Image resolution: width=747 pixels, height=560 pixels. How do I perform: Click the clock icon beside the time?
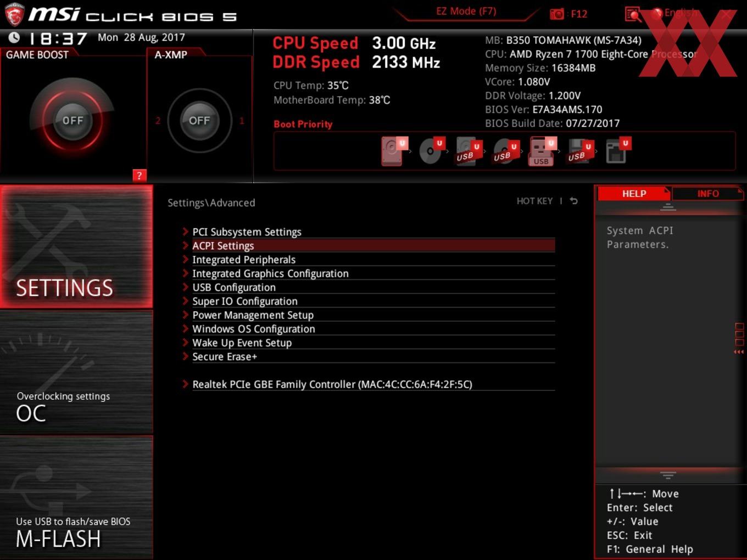pyautogui.click(x=14, y=37)
